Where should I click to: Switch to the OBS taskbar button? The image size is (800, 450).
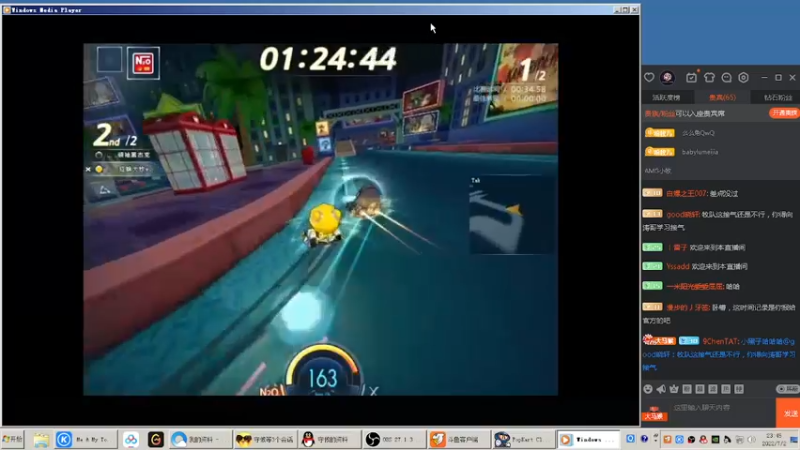pyautogui.click(x=394, y=439)
